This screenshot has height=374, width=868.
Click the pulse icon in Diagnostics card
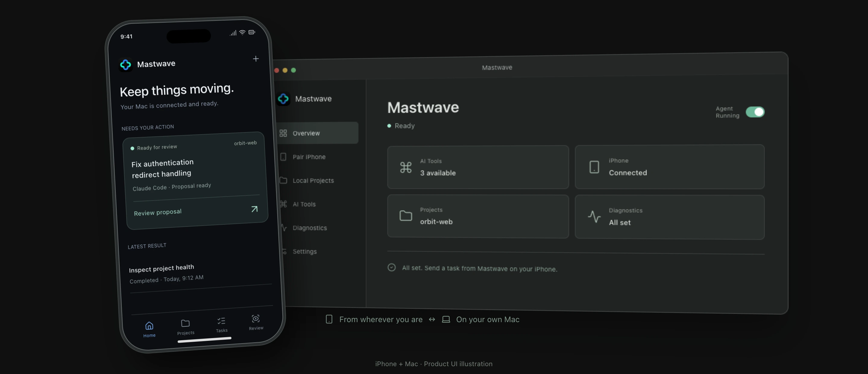(594, 217)
